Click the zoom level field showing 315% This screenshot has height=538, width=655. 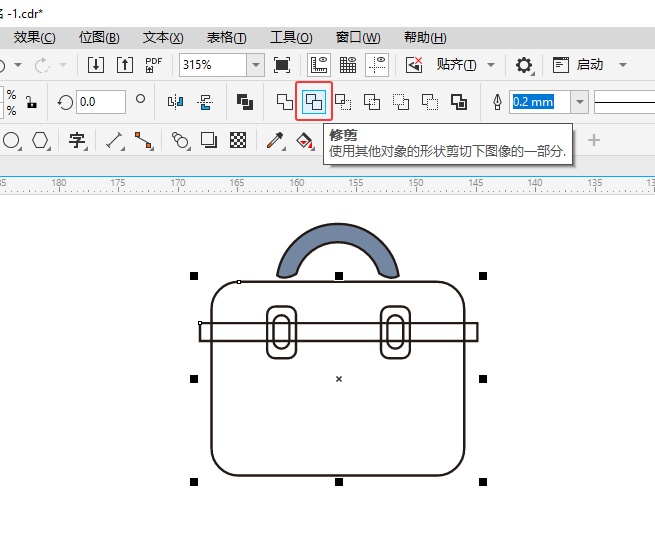[213, 65]
